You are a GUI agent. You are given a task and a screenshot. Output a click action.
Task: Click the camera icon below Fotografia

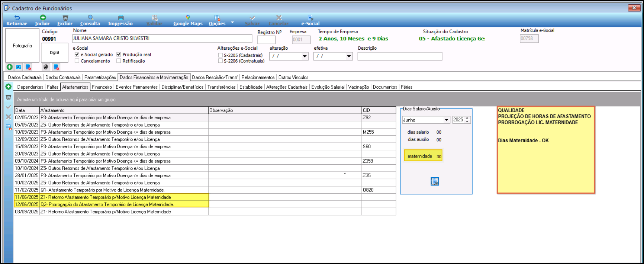tap(19, 67)
